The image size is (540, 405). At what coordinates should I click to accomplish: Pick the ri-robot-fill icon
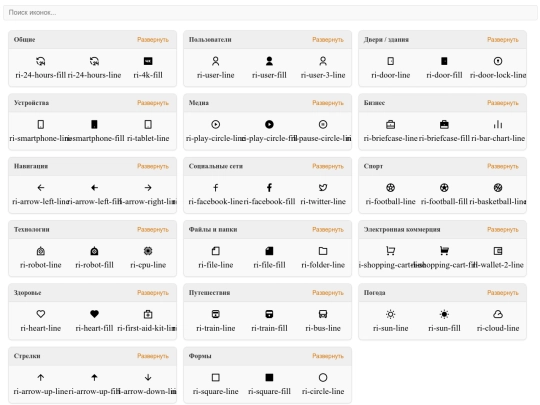tap(94, 251)
